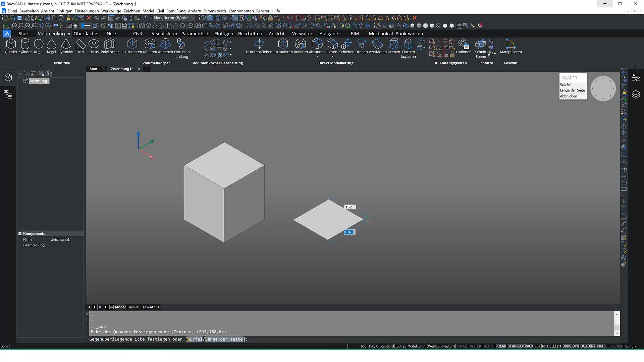The width and height of the screenshot is (644, 362).
Task: Open Modellieren (Werkzeugkasten) workspace in status bar
Action: click(431, 346)
